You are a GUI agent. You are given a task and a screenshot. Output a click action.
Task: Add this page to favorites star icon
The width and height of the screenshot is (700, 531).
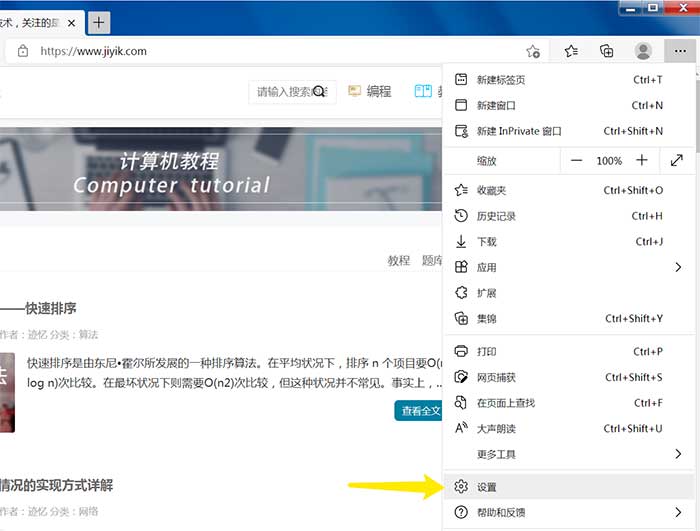[x=533, y=51]
